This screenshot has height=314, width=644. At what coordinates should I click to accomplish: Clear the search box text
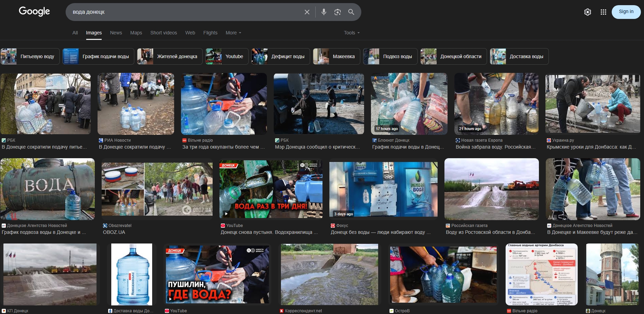[x=307, y=12]
